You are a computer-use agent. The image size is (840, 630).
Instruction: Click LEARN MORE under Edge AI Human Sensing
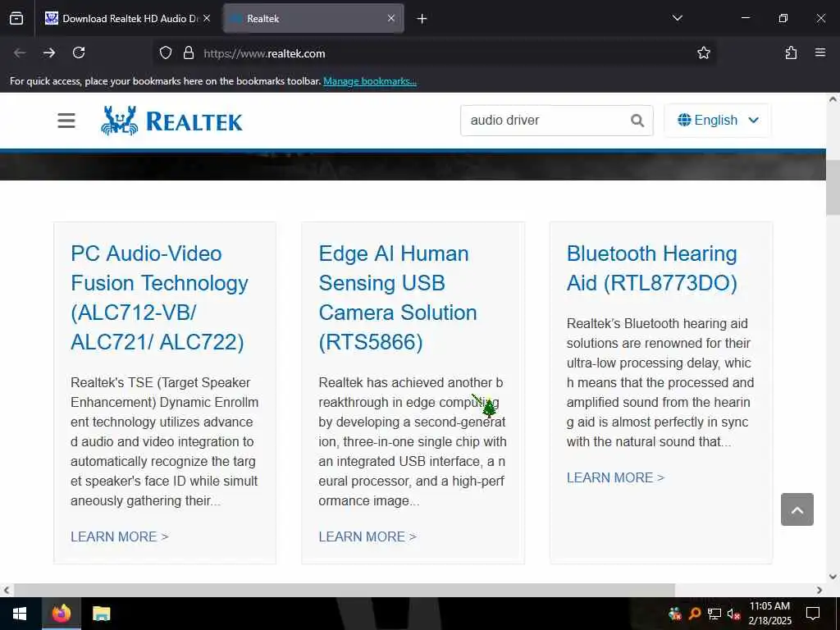(x=367, y=536)
